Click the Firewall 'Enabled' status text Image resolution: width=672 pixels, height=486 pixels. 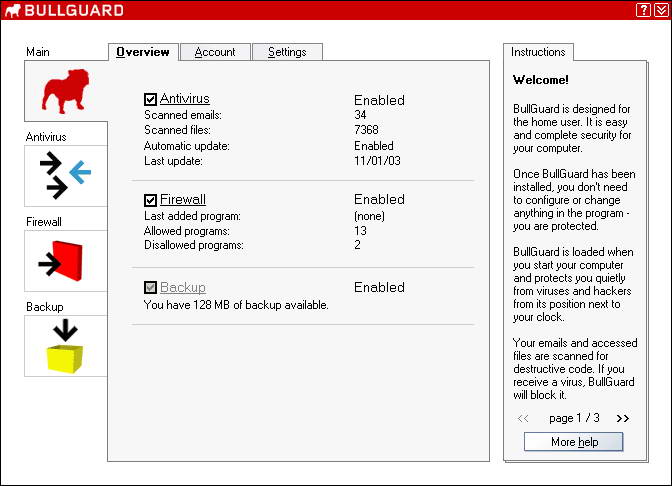[379, 199]
